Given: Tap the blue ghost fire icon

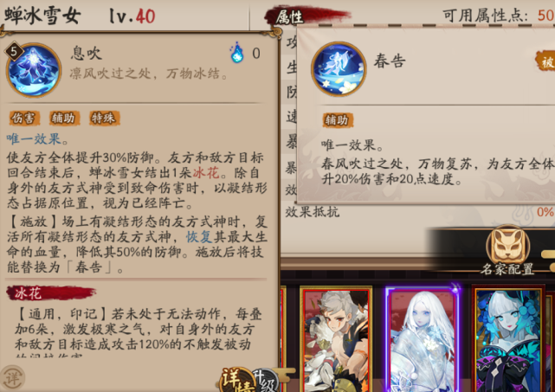Looking at the screenshot, I should [237, 53].
